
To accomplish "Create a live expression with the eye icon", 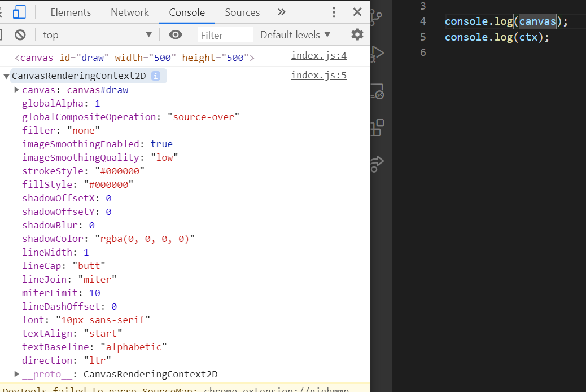I will pyautogui.click(x=176, y=34).
